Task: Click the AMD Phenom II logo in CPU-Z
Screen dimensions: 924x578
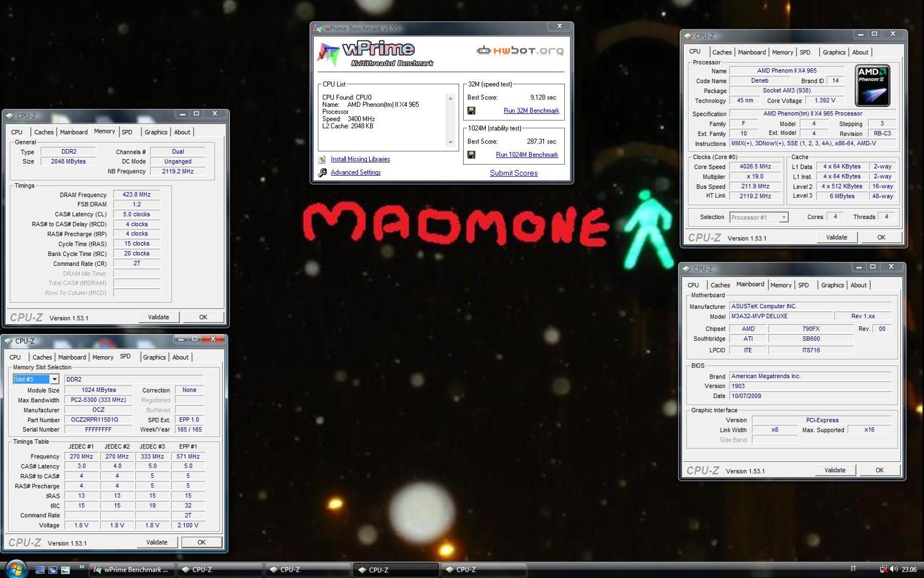Action: click(x=872, y=85)
